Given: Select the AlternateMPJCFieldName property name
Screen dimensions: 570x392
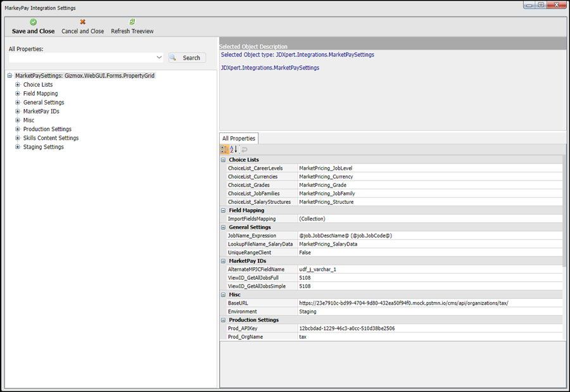Looking at the screenshot, I should click(256, 269).
